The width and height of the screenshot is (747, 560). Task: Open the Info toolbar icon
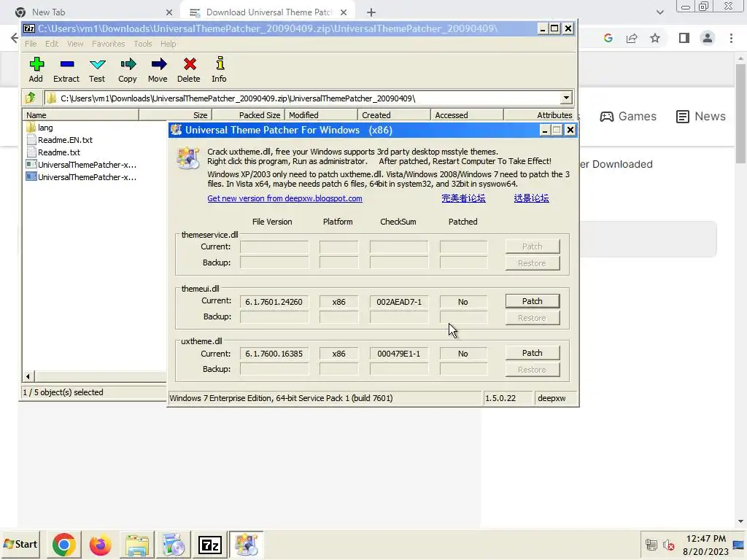219,69
